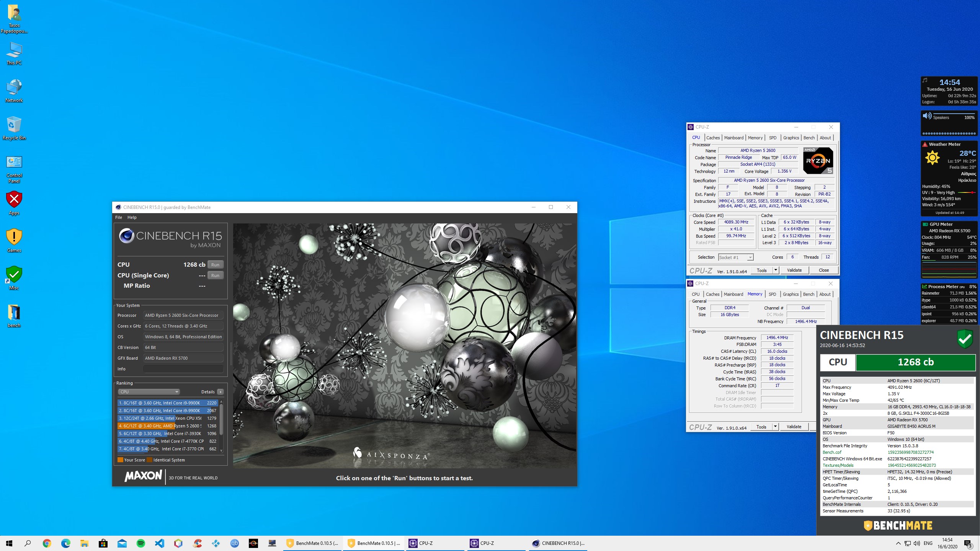
Task: Open the Recycle Bin desktop icon
Action: 14,128
